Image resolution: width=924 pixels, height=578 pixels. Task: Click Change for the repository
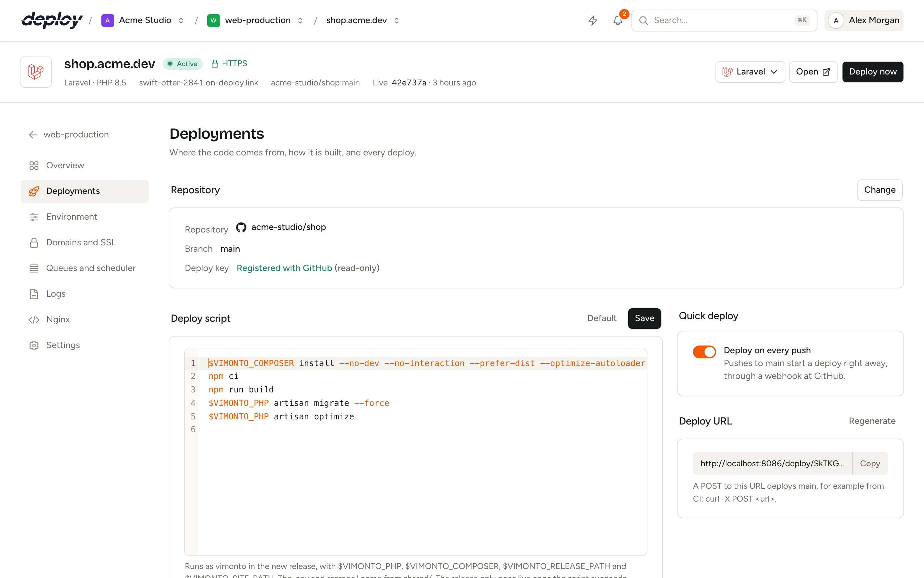[880, 190]
